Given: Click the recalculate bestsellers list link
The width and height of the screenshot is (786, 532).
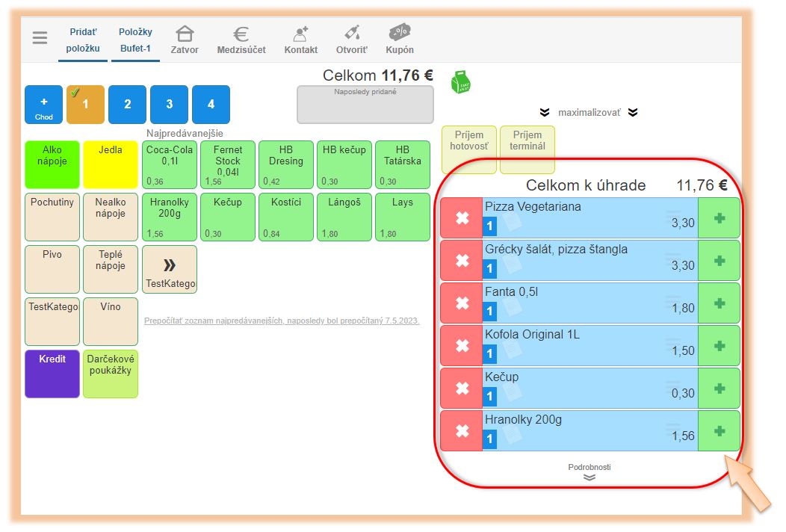Looking at the screenshot, I should pos(282,321).
